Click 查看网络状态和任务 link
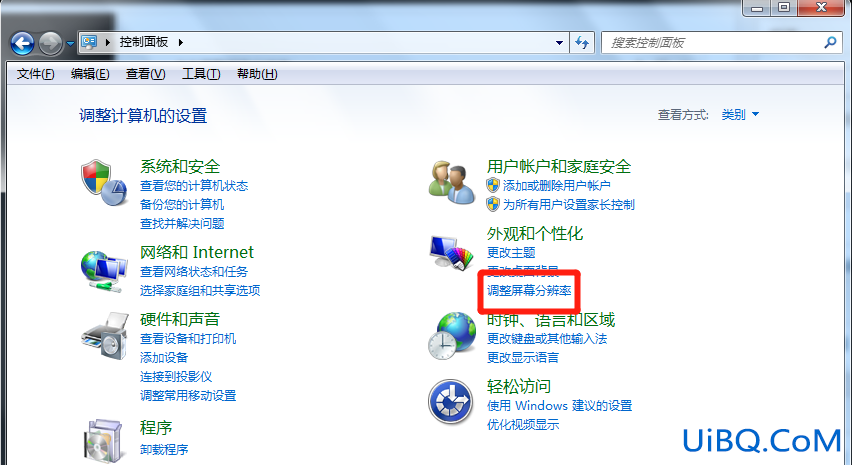852x465 pixels. (194, 272)
